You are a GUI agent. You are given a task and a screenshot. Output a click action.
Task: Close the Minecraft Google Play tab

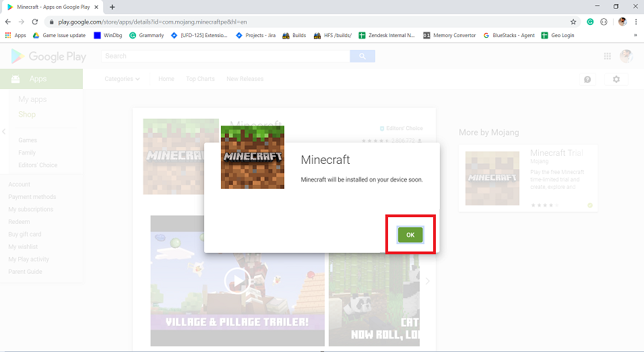pyautogui.click(x=96, y=7)
